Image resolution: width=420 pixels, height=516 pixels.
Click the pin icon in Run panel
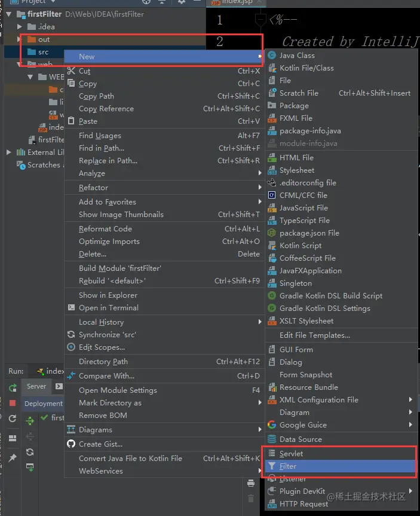(13, 457)
